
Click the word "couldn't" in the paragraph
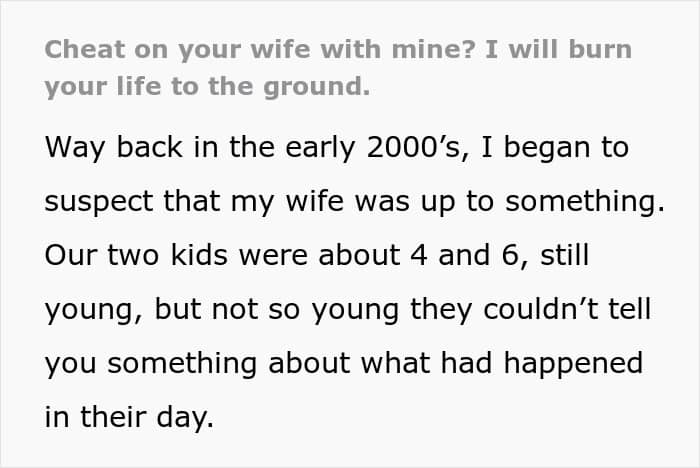[x=541, y=309]
